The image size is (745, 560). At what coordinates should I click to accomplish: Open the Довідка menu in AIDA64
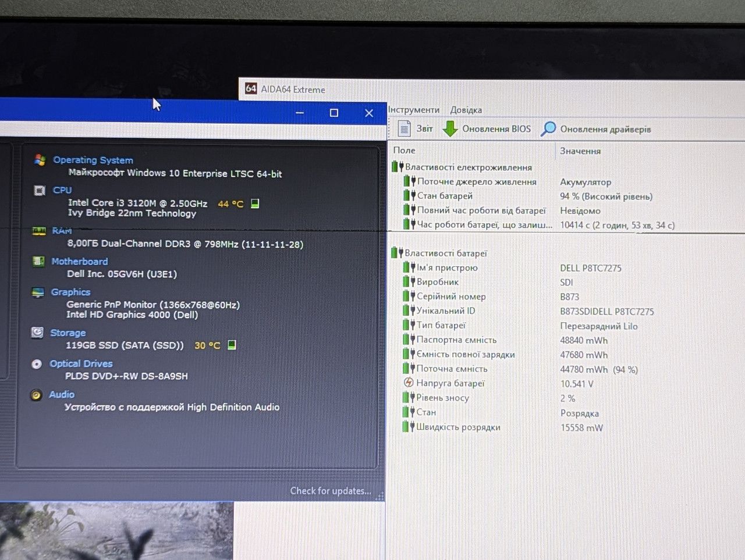[466, 110]
